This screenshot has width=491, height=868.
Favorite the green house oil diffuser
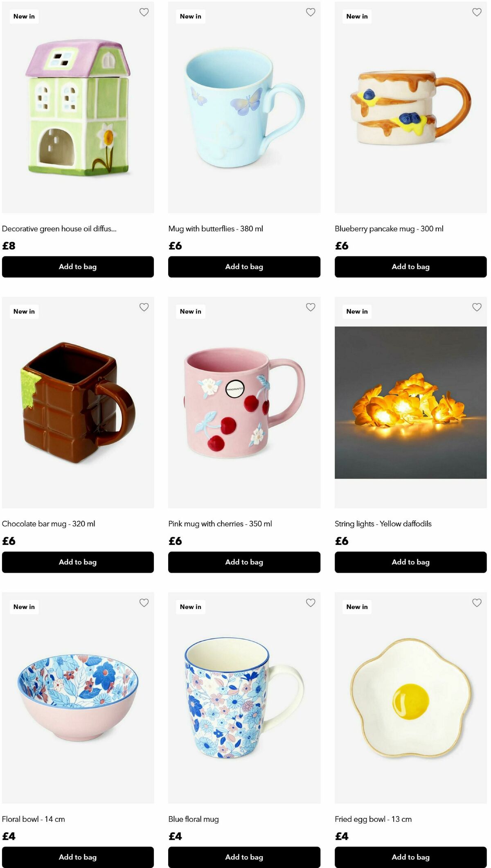144,12
